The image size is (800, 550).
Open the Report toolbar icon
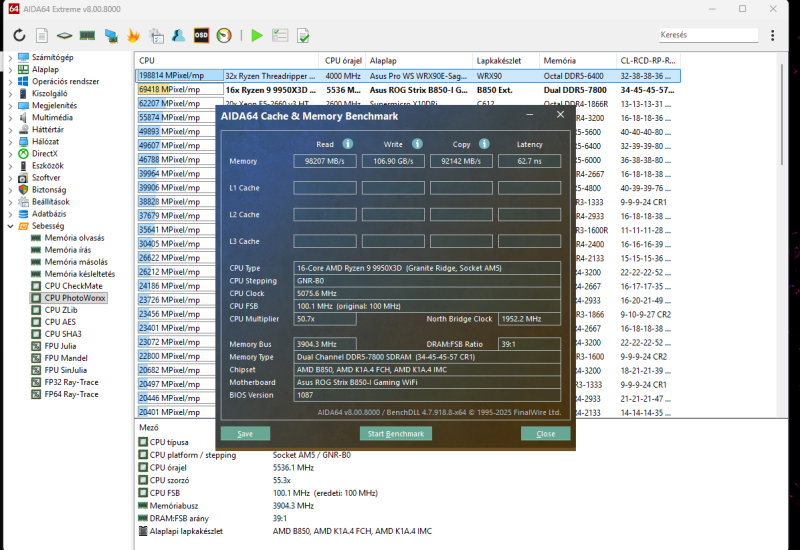(42, 35)
